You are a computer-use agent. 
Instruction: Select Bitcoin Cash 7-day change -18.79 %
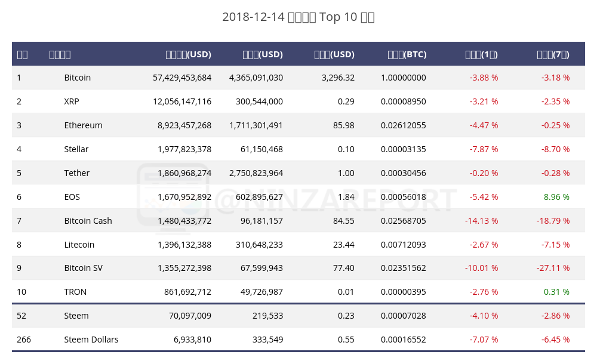553,221
